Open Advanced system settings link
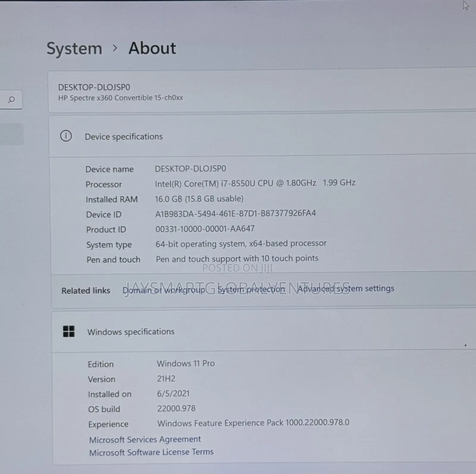476x474 pixels. pos(346,288)
